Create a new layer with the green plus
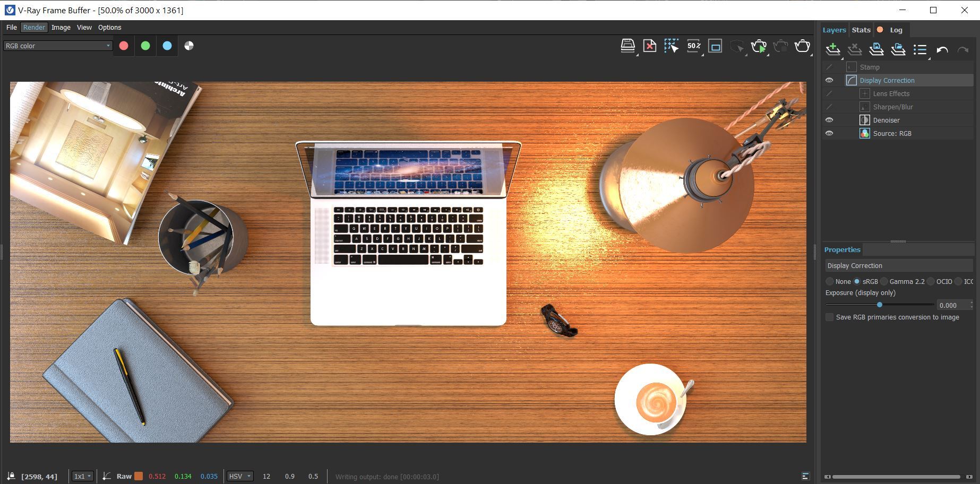This screenshot has width=980, height=484. 833,49
